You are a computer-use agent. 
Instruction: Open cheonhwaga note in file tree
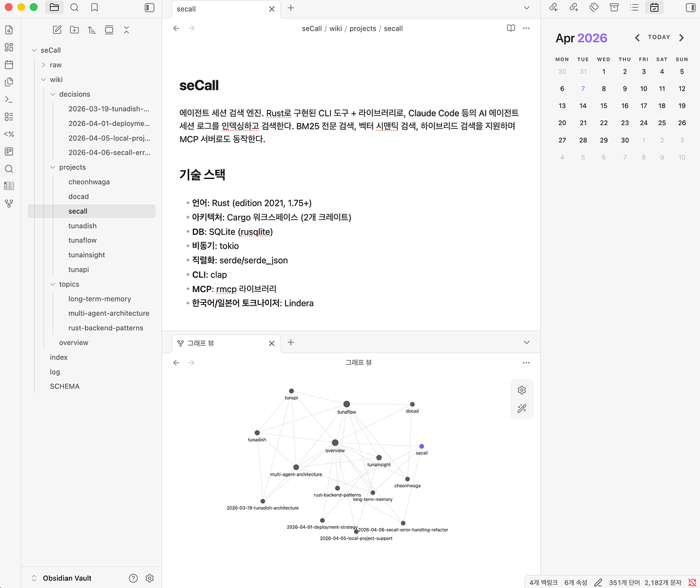coord(89,182)
